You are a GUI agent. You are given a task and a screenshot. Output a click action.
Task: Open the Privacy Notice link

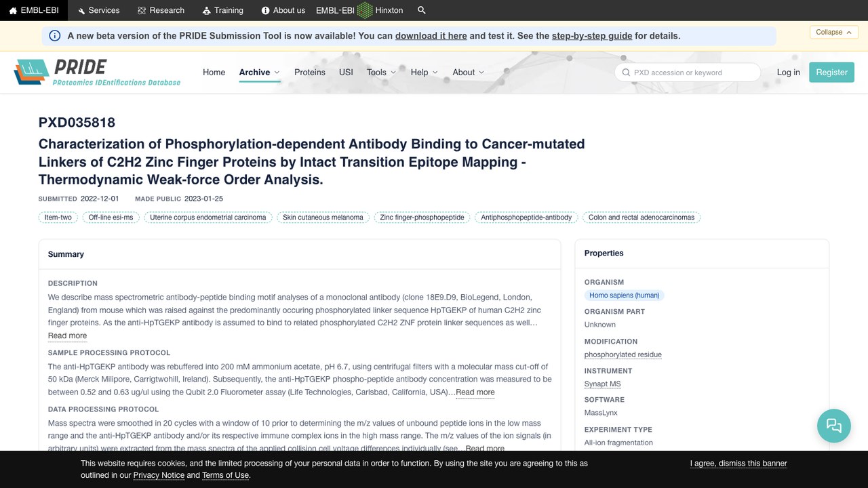point(159,475)
